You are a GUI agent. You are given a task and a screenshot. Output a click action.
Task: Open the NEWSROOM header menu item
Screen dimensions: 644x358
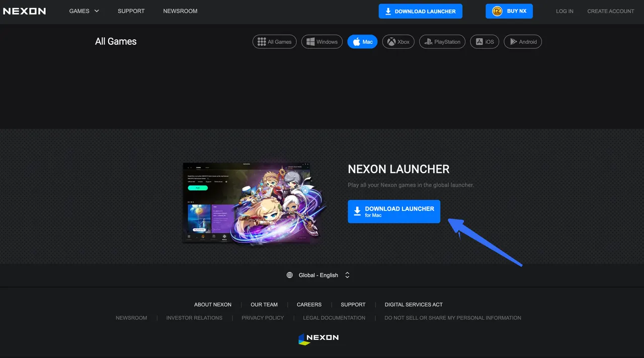click(180, 11)
